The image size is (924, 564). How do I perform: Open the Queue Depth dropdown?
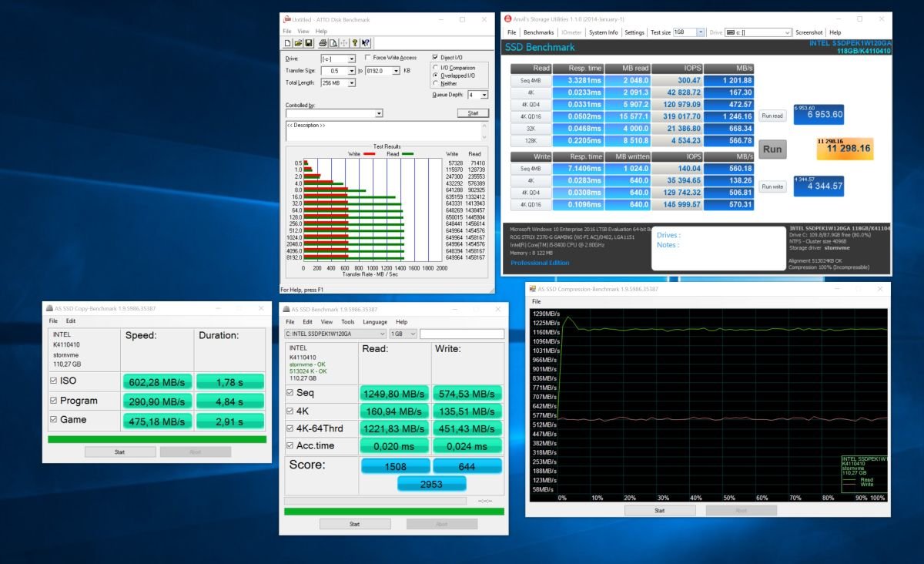click(484, 95)
